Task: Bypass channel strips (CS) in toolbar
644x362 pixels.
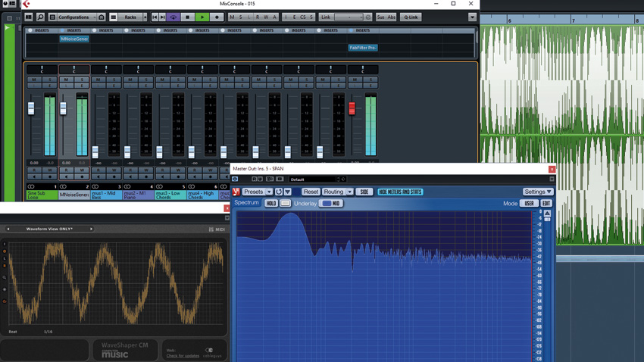Action: [303, 17]
